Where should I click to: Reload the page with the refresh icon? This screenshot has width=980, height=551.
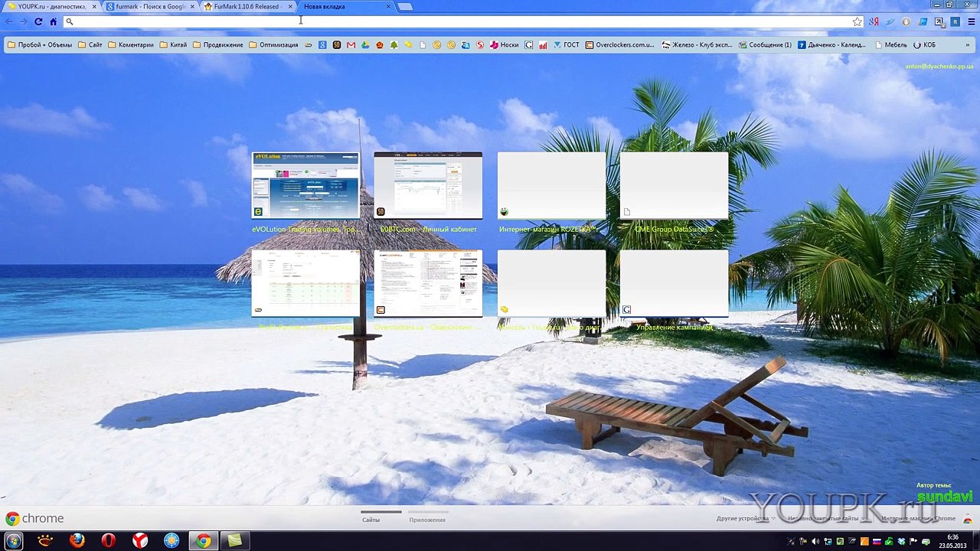click(38, 21)
